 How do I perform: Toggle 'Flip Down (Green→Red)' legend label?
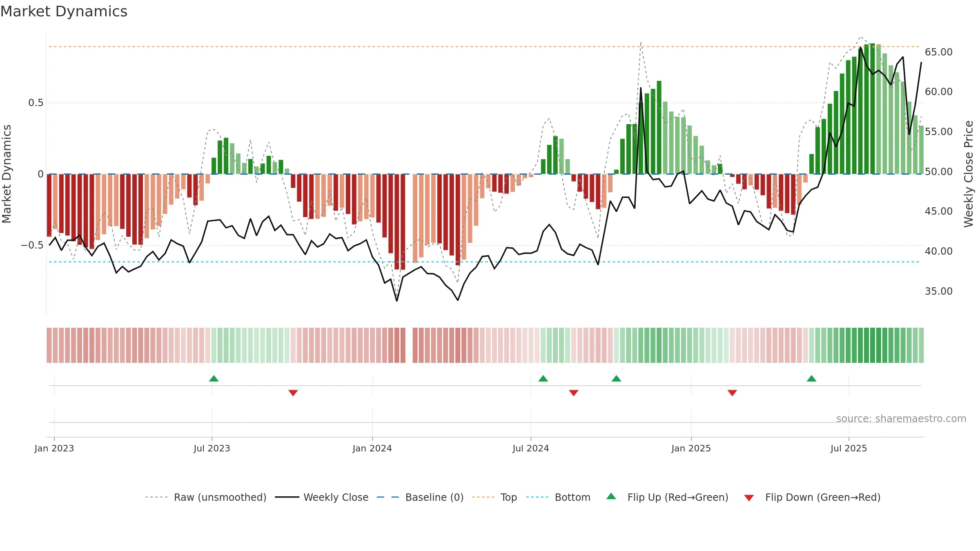(x=823, y=497)
